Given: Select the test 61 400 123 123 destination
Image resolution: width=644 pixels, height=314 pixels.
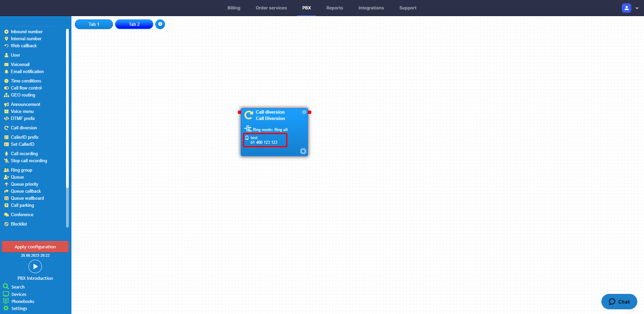Looking at the screenshot, I should [265, 140].
